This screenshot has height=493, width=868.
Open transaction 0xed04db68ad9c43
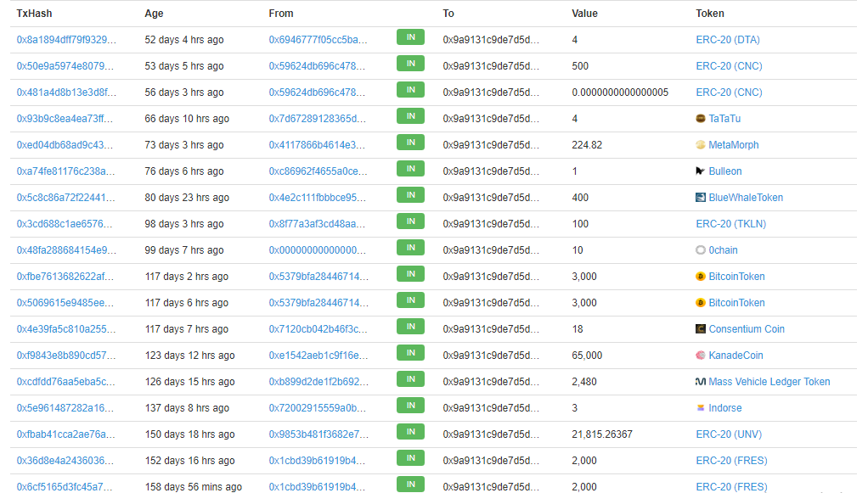[x=65, y=145]
